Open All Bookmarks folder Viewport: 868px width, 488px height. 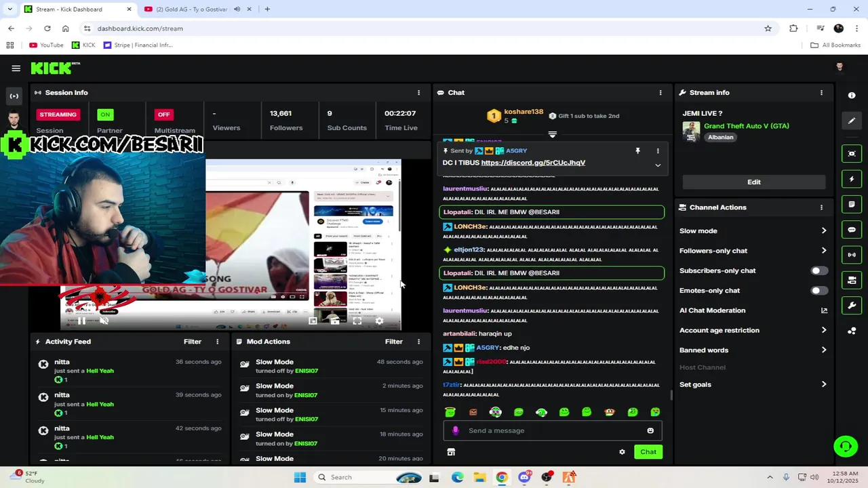click(x=835, y=45)
